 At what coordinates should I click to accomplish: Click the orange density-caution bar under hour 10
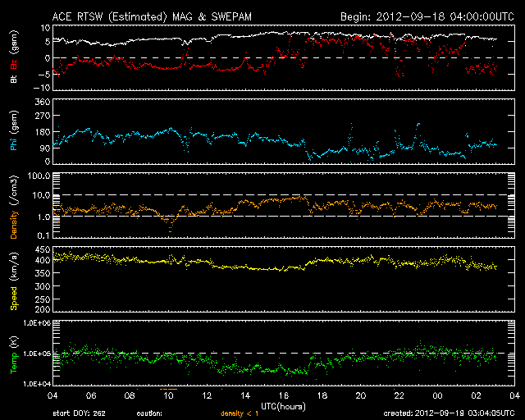[x=168, y=389]
